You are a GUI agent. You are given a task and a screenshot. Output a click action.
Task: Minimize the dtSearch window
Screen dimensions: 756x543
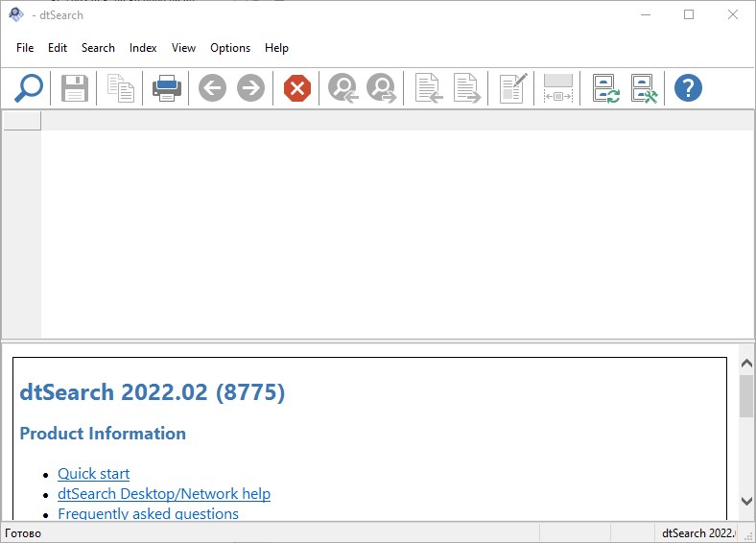[646, 14]
